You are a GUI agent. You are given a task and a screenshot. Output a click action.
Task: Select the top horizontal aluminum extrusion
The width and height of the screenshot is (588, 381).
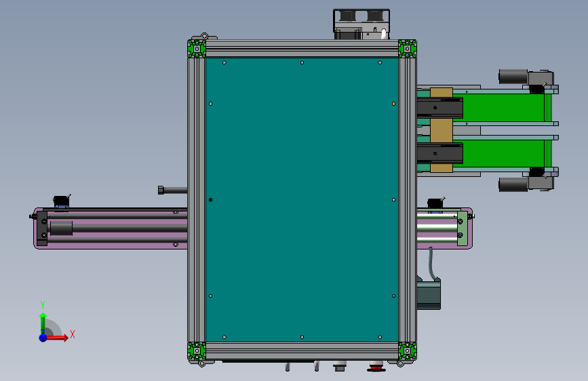point(302,48)
